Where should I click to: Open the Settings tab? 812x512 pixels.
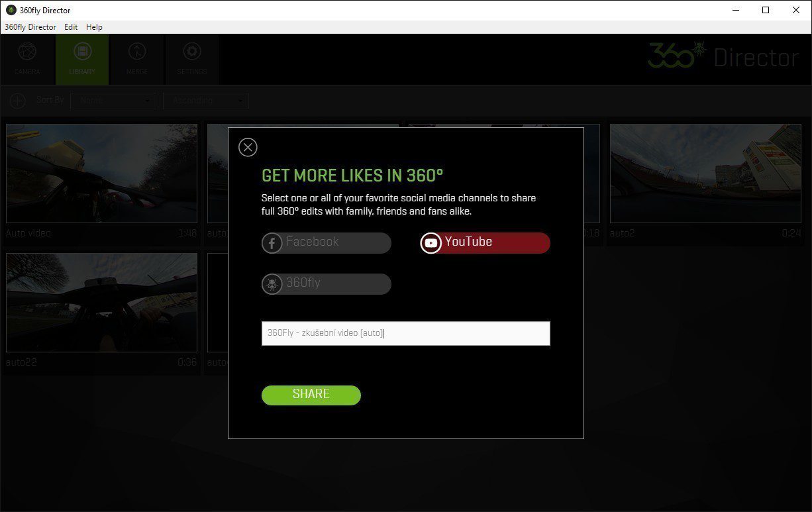192,60
